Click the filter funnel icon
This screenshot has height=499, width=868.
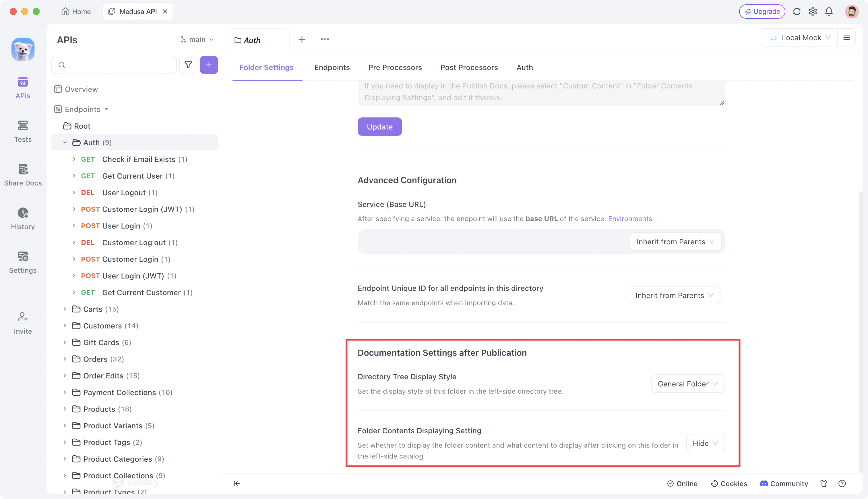tap(188, 65)
